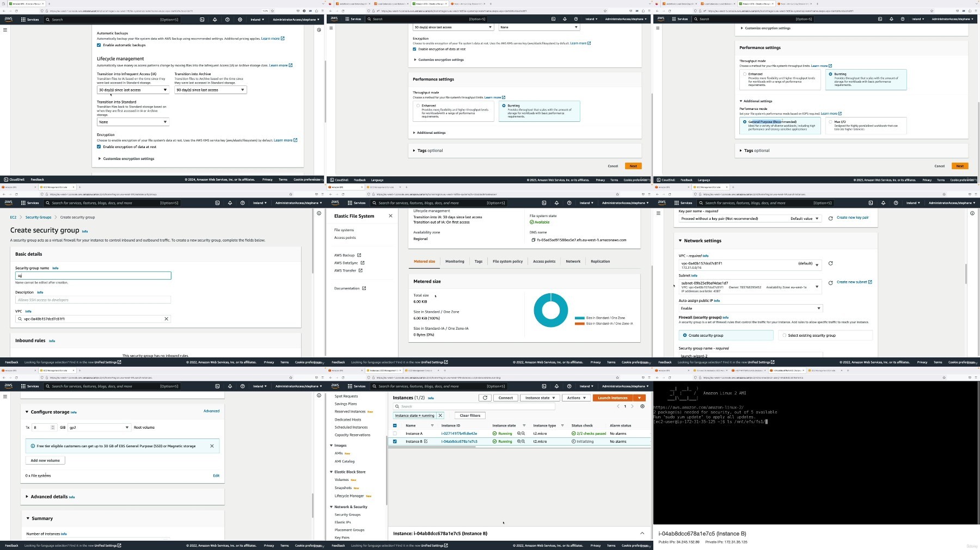Image resolution: width=980 pixels, height=550 pixels.
Task: Click Launch instances button
Action: point(613,398)
